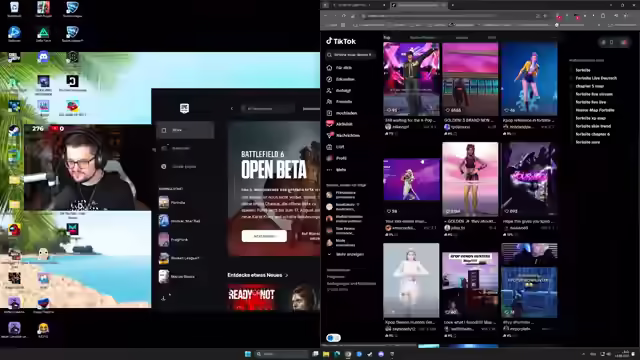640x360 pixels.
Task: Click the taskbar search box
Action: 282,354
